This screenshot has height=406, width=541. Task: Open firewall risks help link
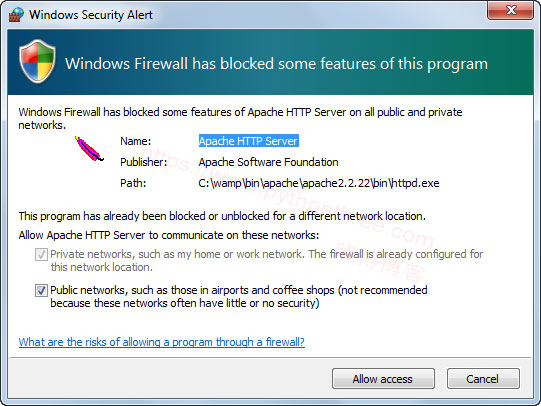pyautogui.click(x=161, y=342)
